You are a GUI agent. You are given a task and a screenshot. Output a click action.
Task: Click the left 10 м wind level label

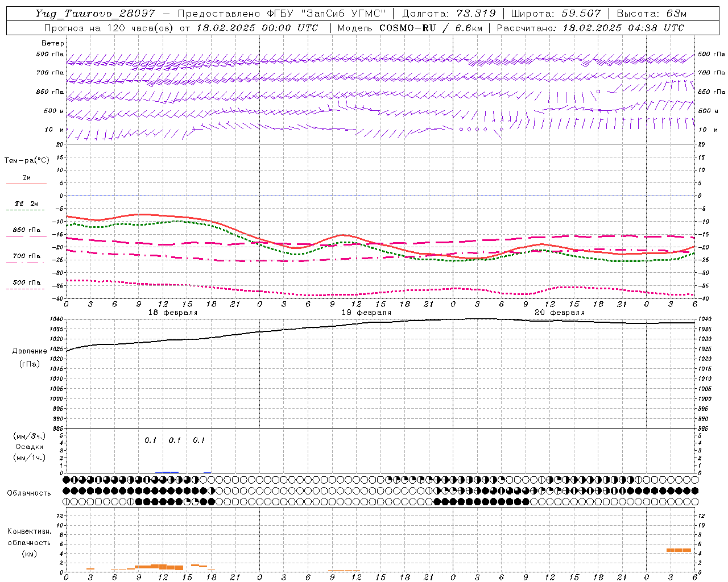point(55,130)
